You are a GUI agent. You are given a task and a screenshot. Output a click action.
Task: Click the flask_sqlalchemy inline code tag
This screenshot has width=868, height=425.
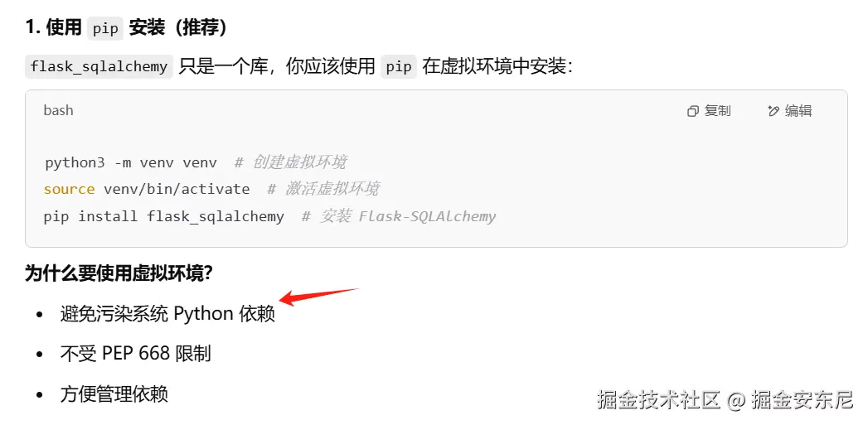pos(99,67)
